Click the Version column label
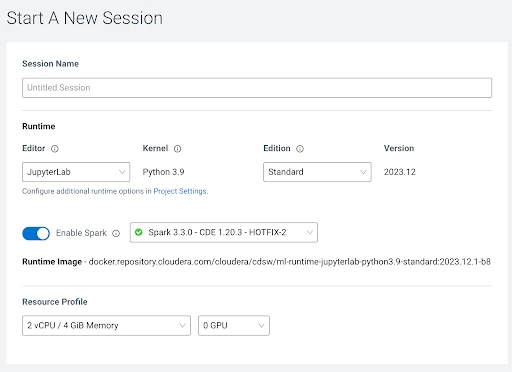 pos(399,148)
